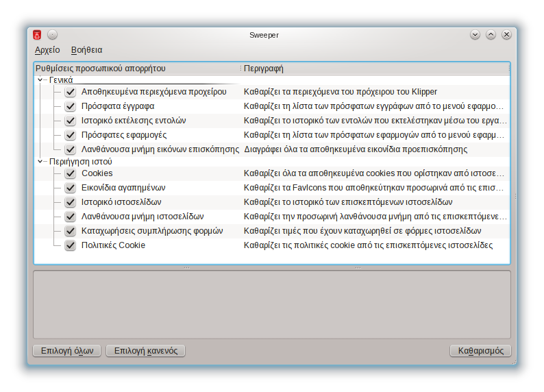
Task: Toggle the Πολιτικές Cookie checkbox
Action: pyautogui.click(x=70, y=245)
